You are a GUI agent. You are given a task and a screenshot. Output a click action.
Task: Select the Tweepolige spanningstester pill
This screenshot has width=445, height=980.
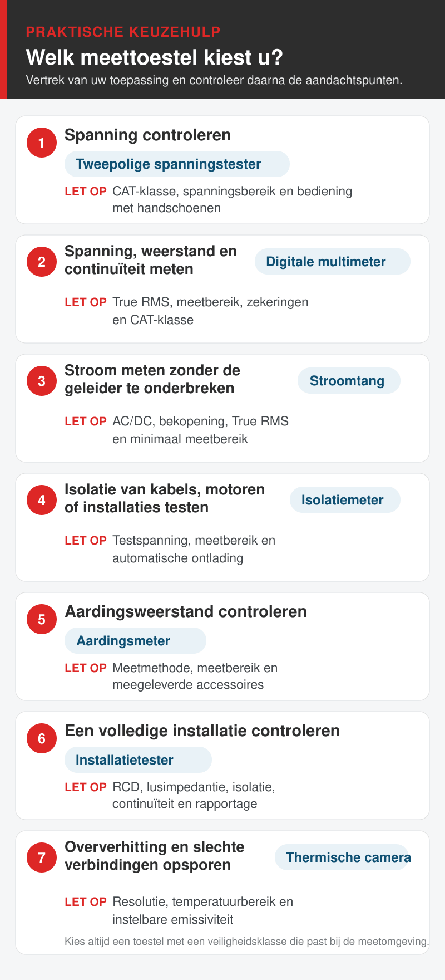pyautogui.click(x=177, y=164)
